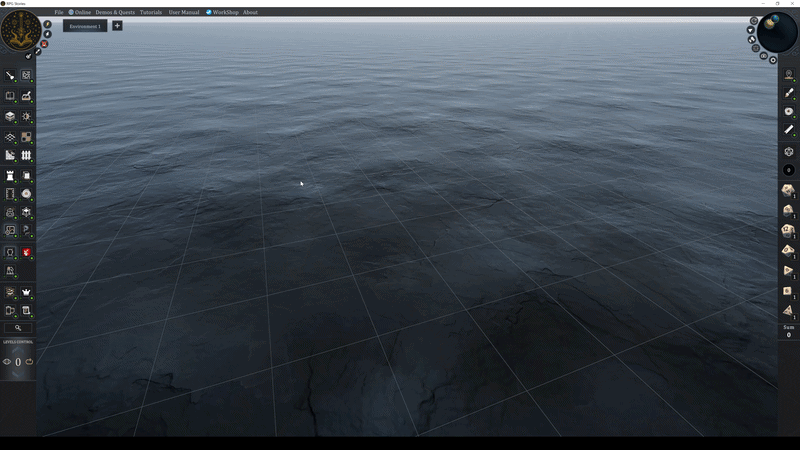Click the current level number 0
The height and width of the screenshot is (450, 800).
coord(18,362)
